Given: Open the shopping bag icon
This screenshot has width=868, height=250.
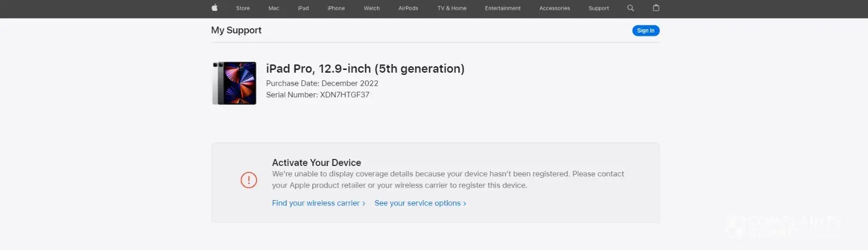Looking at the screenshot, I should [x=656, y=8].
